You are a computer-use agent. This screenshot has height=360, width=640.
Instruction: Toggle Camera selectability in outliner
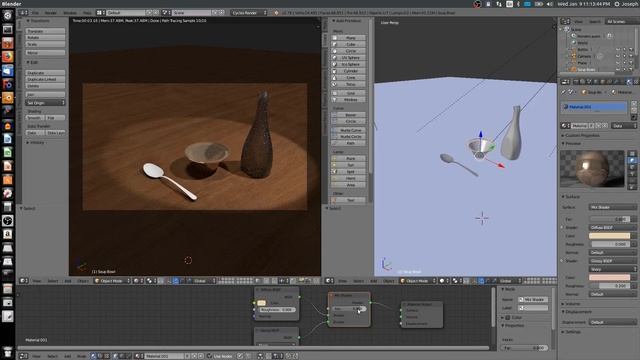pyautogui.click(x=624, y=56)
